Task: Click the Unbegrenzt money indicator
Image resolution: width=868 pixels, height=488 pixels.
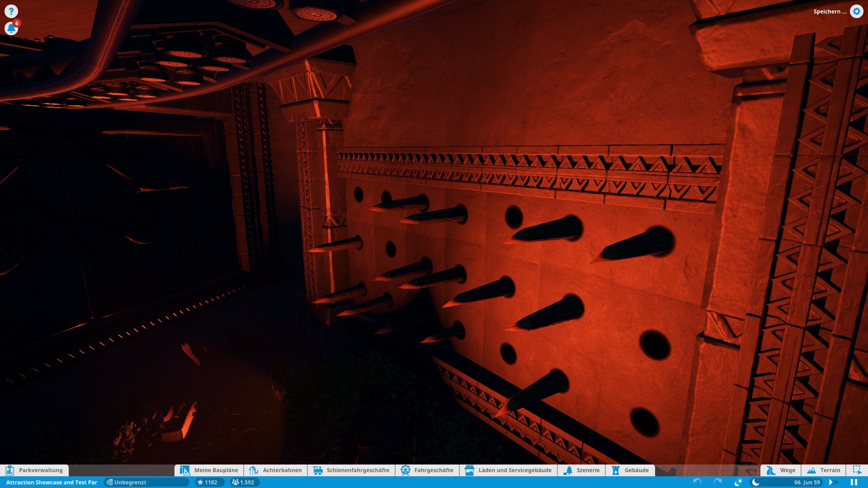Action: tap(146, 482)
